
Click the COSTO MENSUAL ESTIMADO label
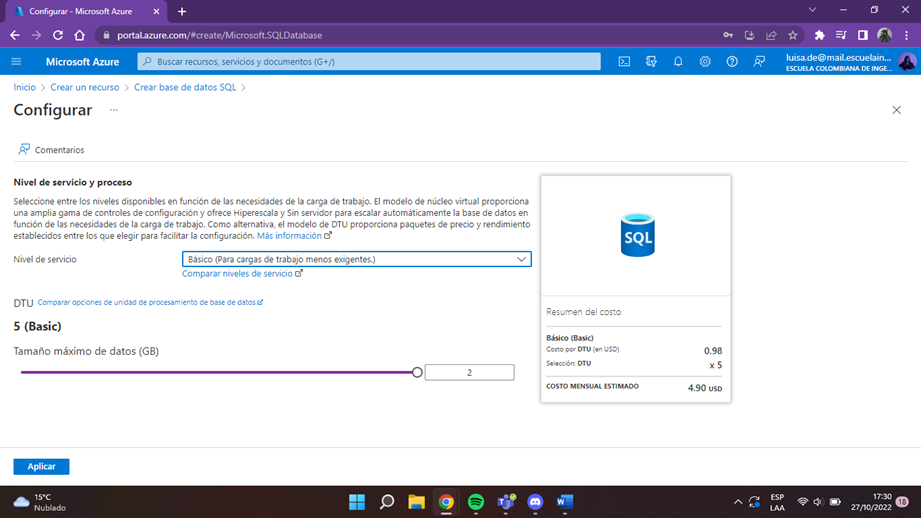[x=592, y=386]
